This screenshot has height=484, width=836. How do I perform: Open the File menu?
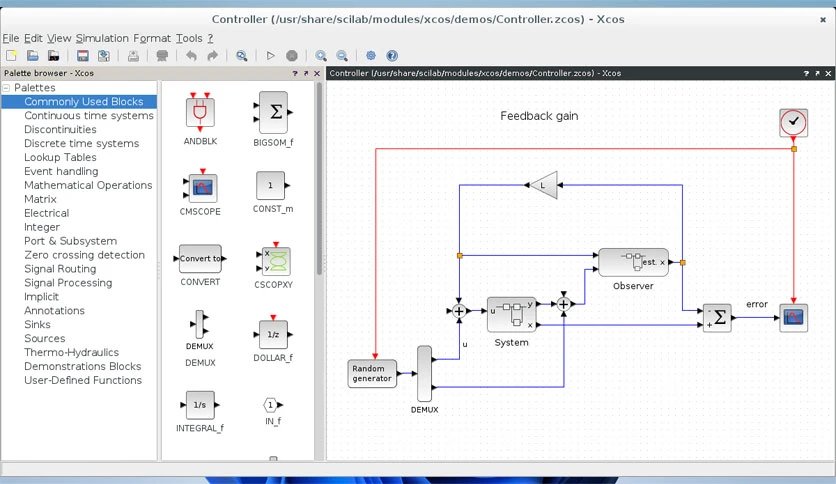coord(11,38)
